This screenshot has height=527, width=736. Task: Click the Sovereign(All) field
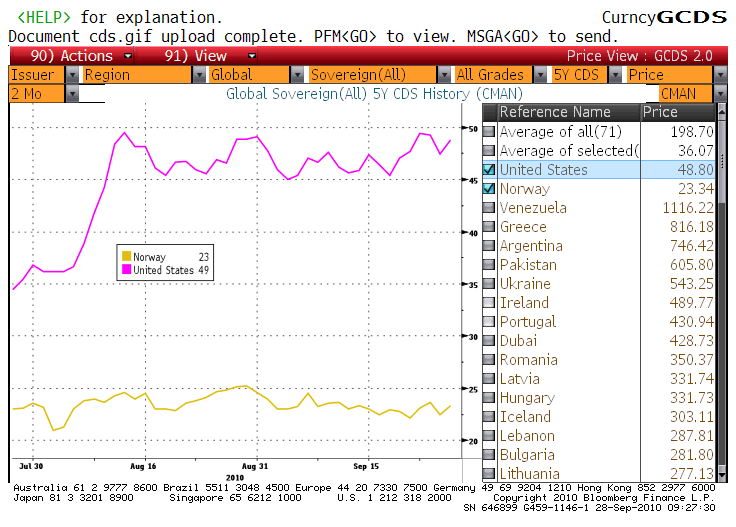click(x=373, y=75)
